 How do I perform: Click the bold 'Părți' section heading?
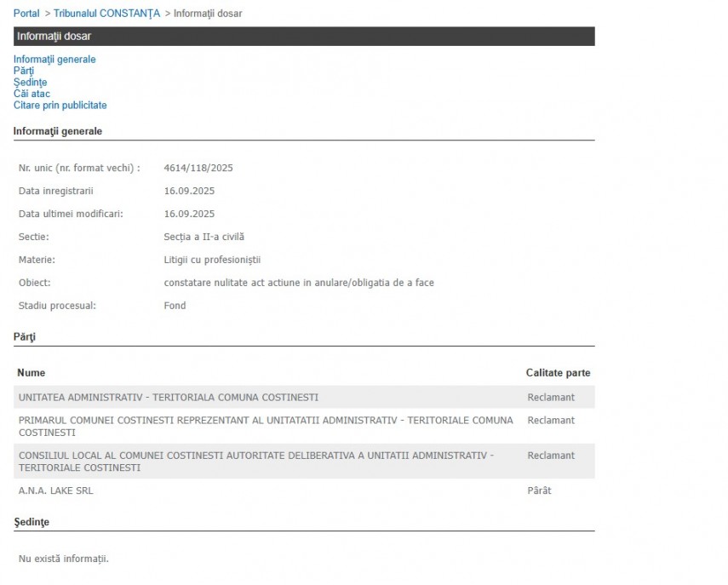25,337
